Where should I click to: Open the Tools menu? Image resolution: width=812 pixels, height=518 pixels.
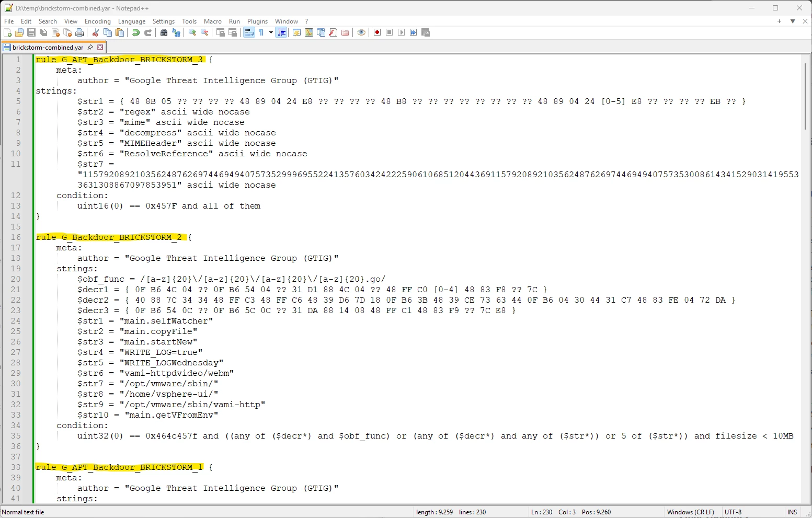[189, 21]
